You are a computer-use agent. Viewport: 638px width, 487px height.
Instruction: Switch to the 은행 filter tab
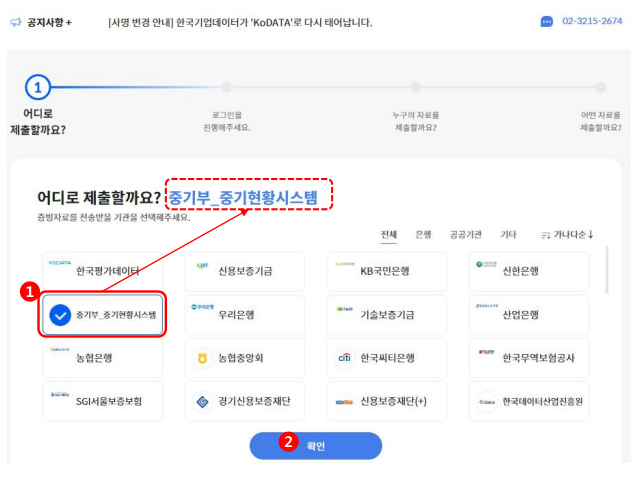423,235
